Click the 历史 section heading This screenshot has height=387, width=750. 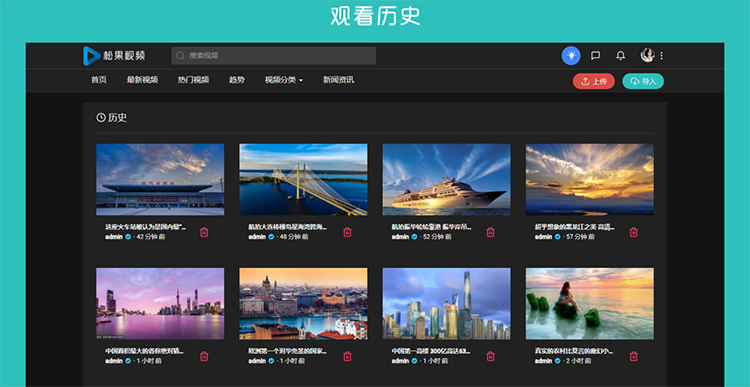point(112,118)
